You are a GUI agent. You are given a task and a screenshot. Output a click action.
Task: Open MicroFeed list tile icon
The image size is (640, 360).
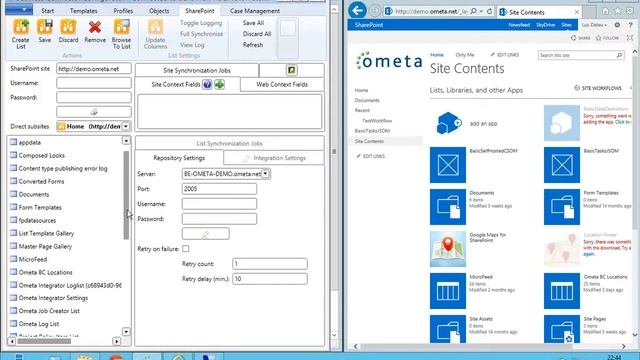coord(448,291)
